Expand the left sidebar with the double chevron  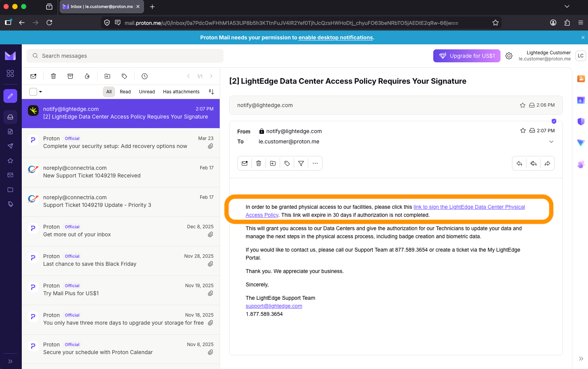(x=10, y=361)
